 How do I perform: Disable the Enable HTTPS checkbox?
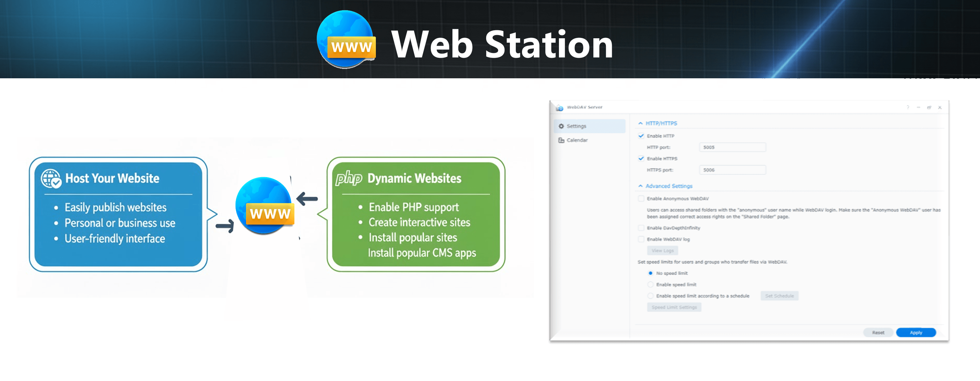pyautogui.click(x=642, y=159)
